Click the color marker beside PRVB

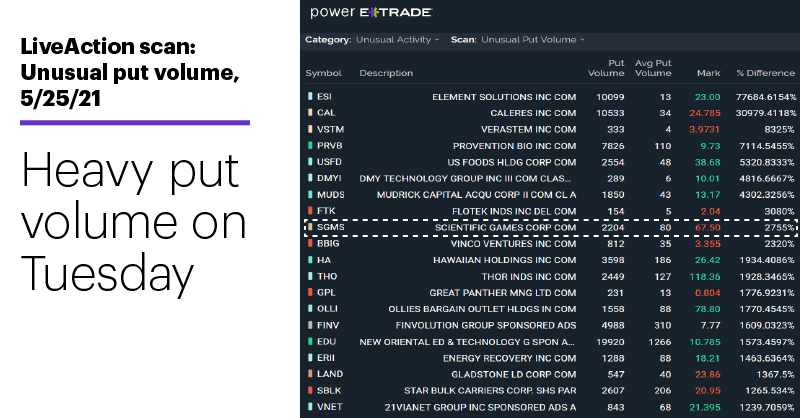click(x=310, y=145)
